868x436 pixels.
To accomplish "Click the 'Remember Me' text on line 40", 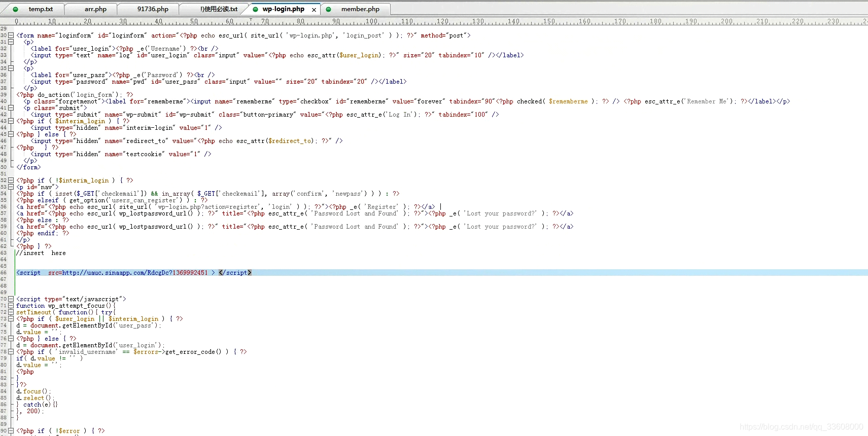I will click(x=707, y=101).
